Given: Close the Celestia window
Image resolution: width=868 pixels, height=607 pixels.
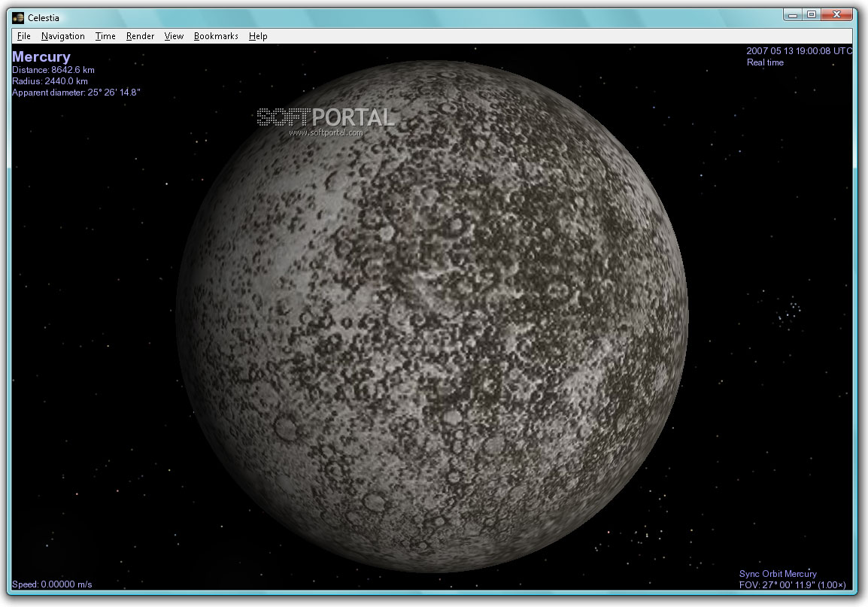Looking at the screenshot, I should [836, 15].
